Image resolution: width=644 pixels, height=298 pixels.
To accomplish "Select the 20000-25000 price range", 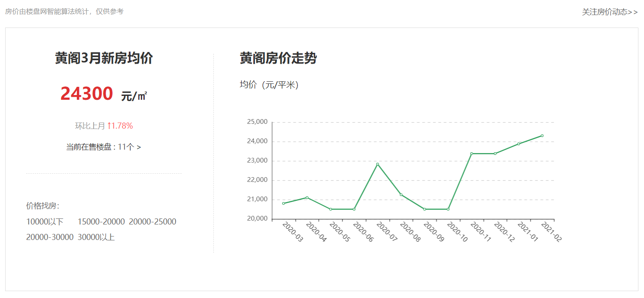I will [x=152, y=222].
